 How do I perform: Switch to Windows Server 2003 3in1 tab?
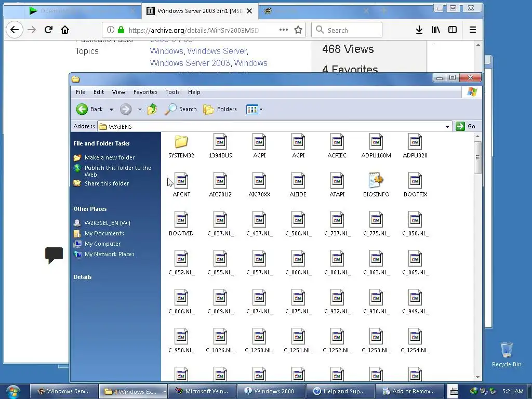(200, 11)
